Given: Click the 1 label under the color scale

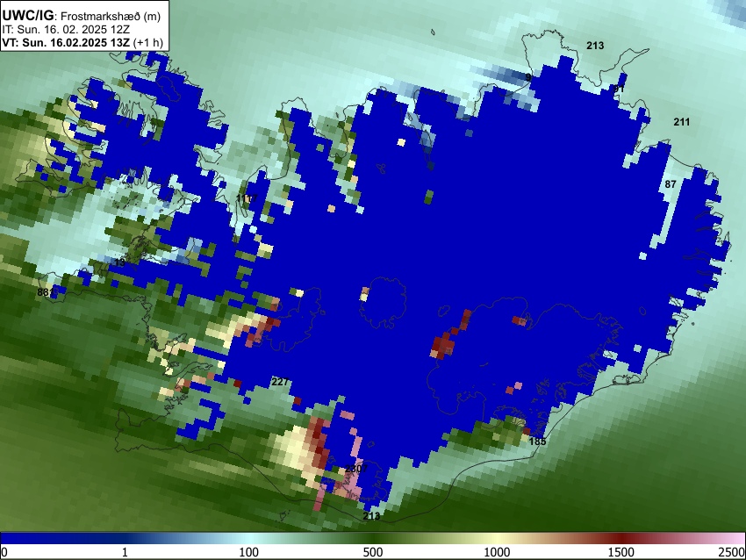Looking at the screenshot, I should click(x=125, y=552).
